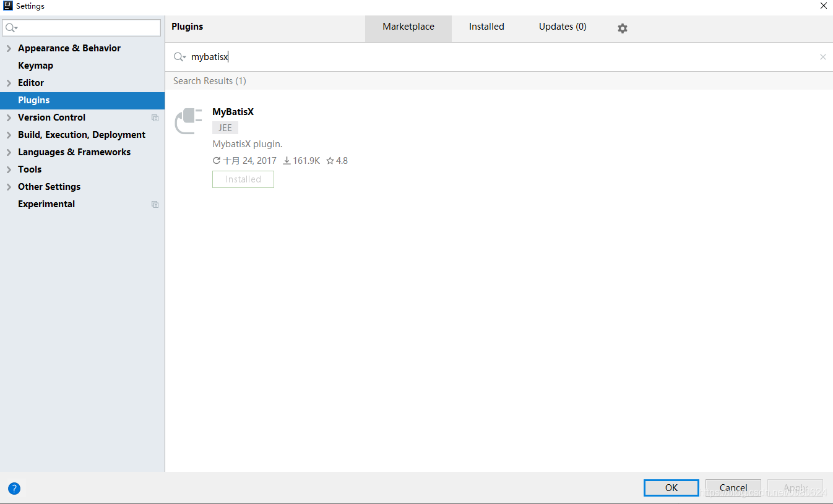
Task: Open the Updates (0) tab
Action: [563, 27]
